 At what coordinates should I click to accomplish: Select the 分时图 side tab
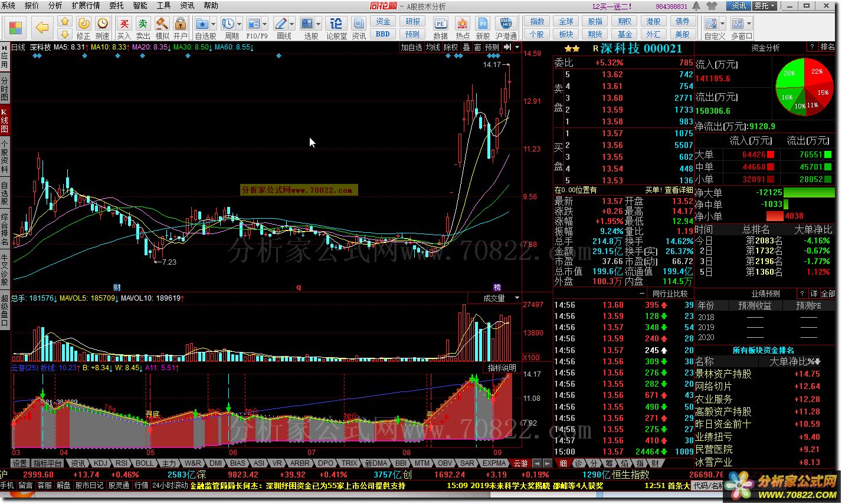(5, 89)
